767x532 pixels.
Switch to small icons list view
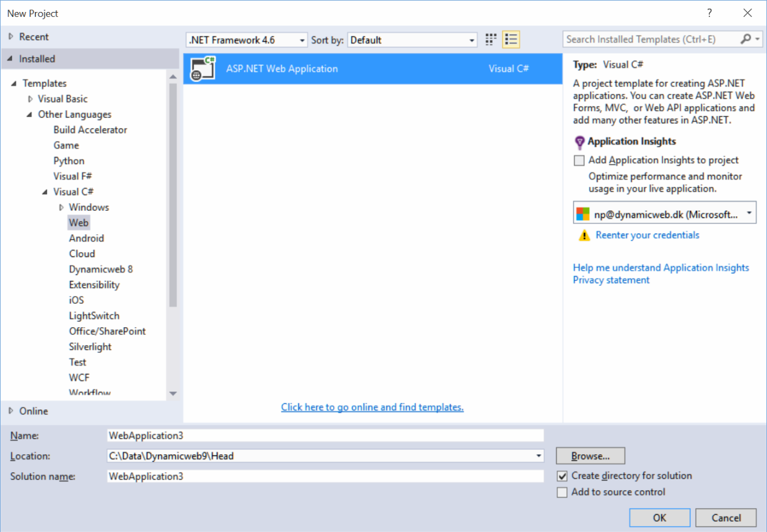coord(511,40)
